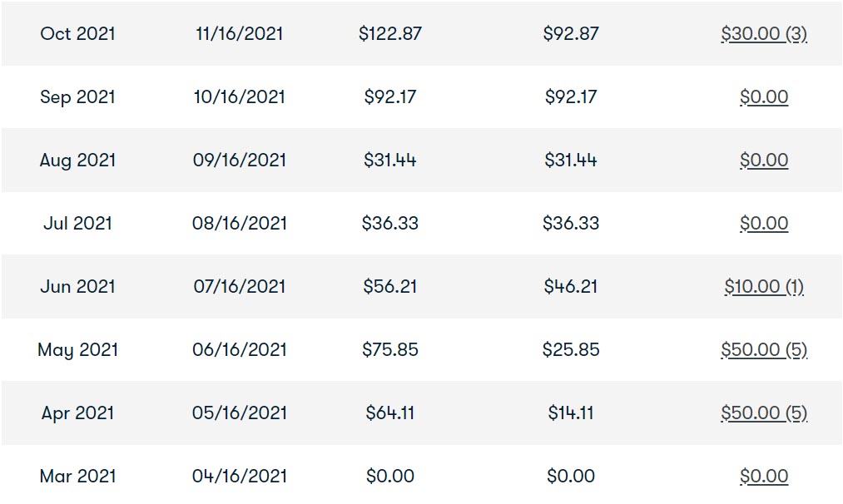The width and height of the screenshot is (843, 504).
Task: Select the $31.44 total in Aug 2021 row
Action: click(389, 161)
